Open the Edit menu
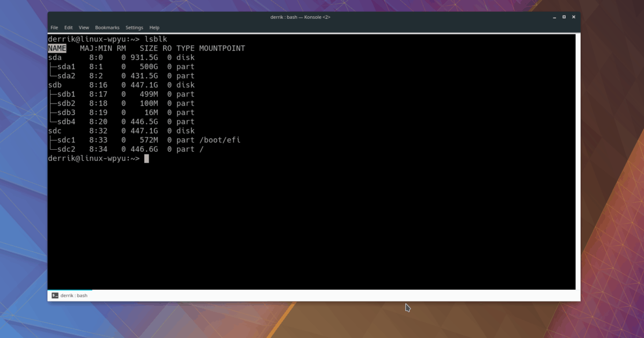644x338 pixels. click(69, 27)
